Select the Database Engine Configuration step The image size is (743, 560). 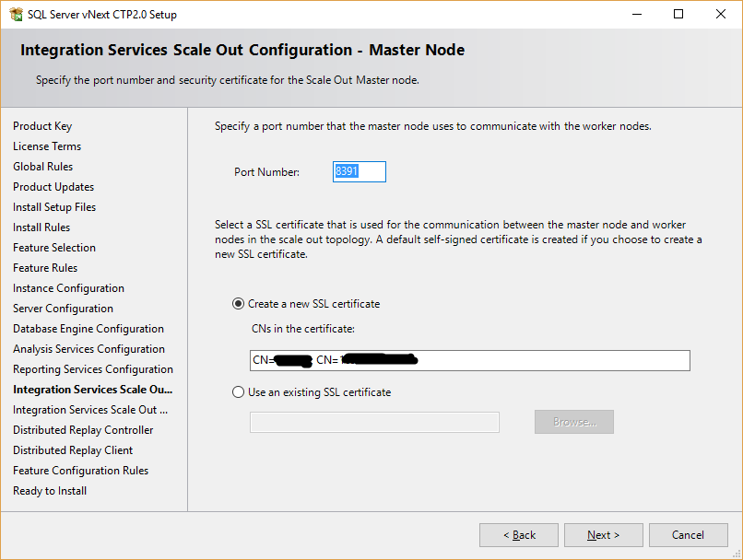(x=88, y=329)
